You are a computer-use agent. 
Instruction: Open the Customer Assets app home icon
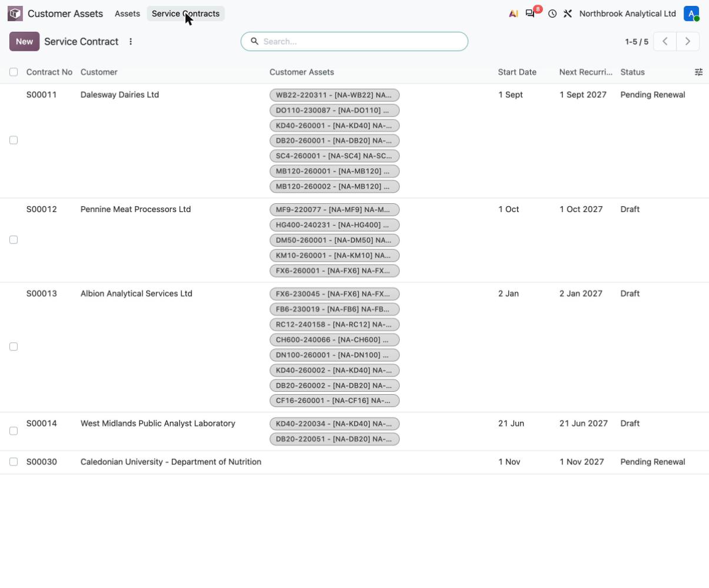[15, 14]
